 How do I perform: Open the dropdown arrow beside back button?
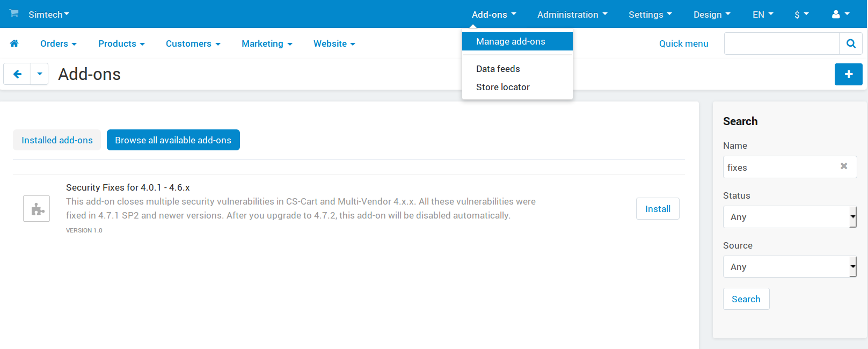click(x=40, y=74)
